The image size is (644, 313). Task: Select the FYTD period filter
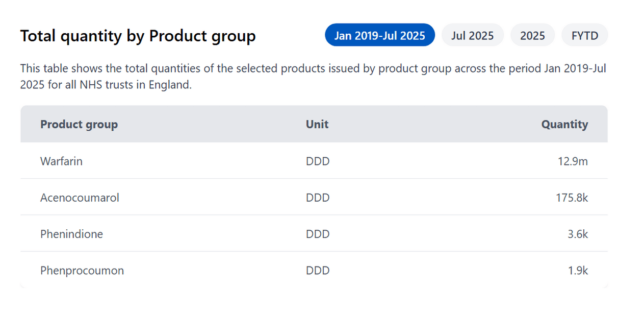584,35
